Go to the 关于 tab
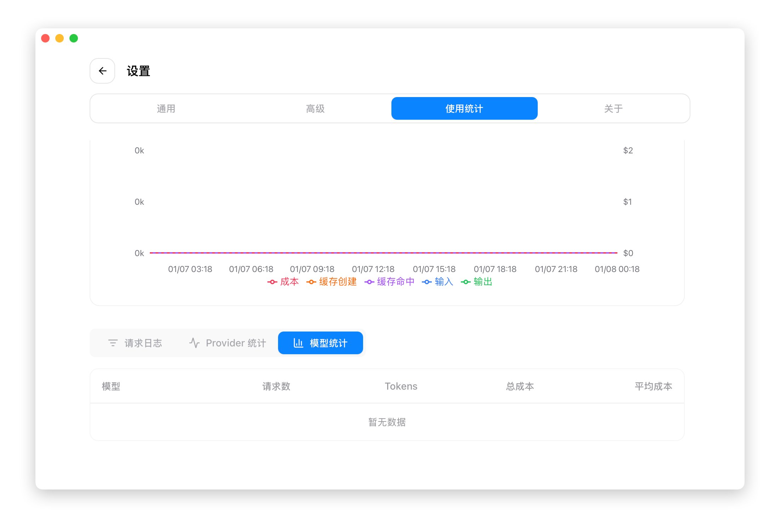This screenshot has width=780, height=532. (x=613, y=109)
